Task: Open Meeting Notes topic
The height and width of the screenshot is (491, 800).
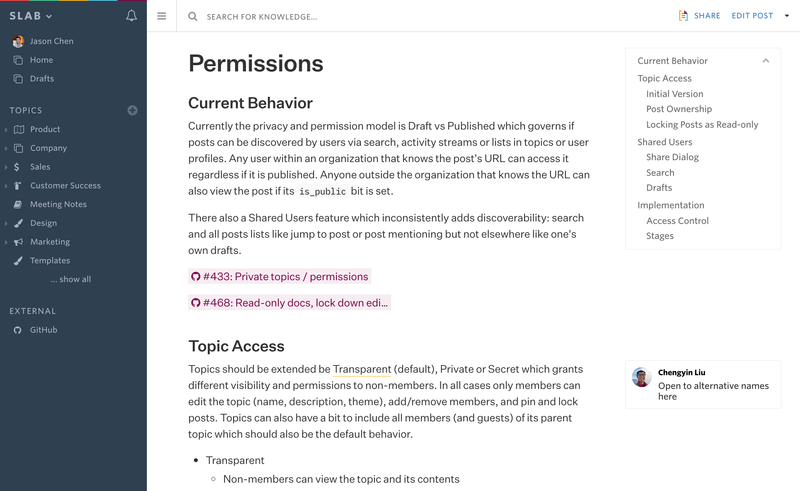Action: click(x=58, y=204)
